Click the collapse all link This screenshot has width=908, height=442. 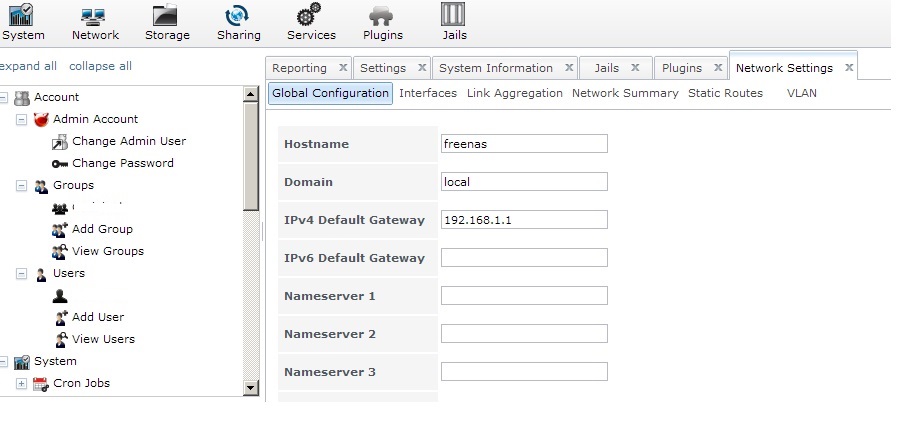(x=100, y=66)
